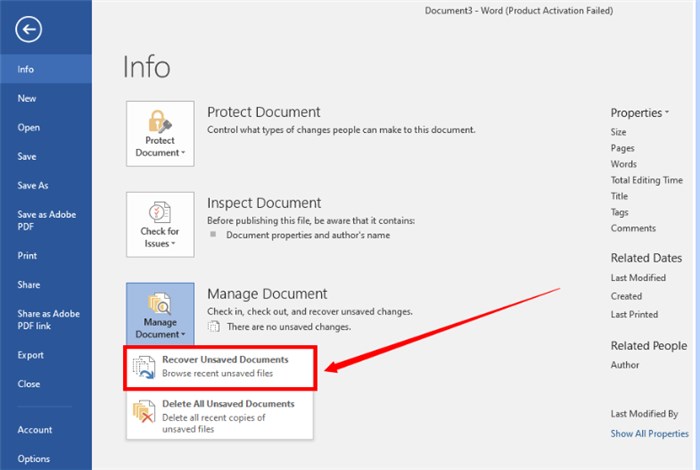Screen dimensions: 700x470
Task: Click the 'Inspect Document' heading
Action: pos(264,203)
